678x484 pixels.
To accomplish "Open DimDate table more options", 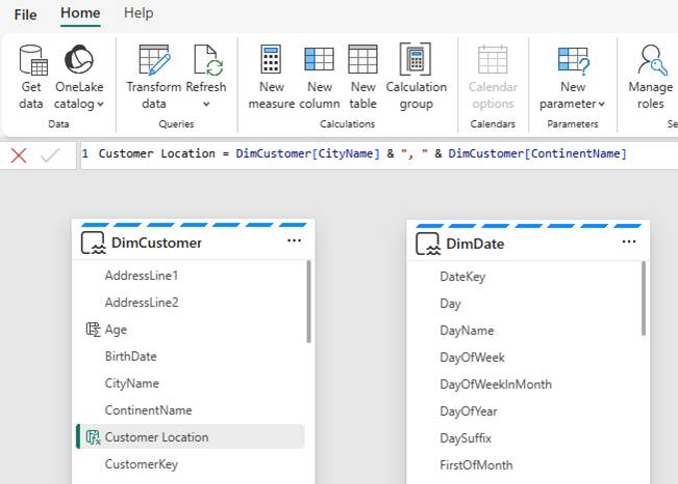I will coord(629,241).
